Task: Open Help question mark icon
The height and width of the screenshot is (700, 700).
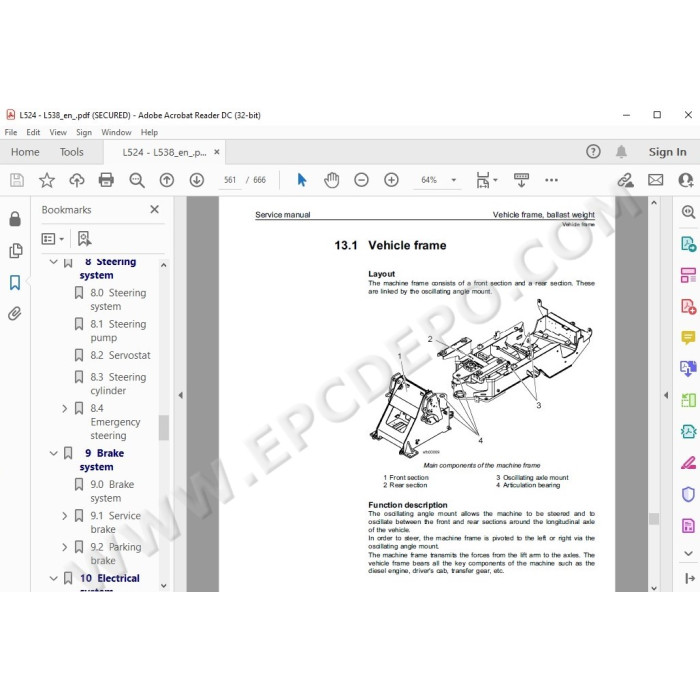Action: (593, 152)
